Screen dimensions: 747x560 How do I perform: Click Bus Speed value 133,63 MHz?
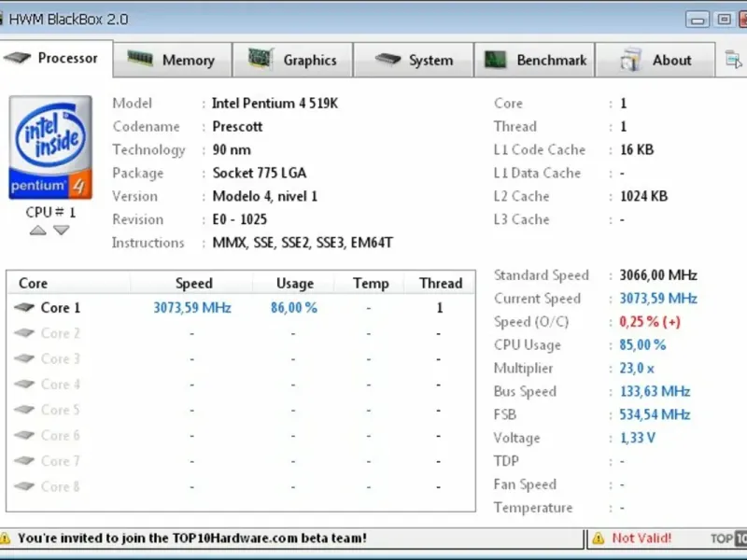tap(655, 391)
